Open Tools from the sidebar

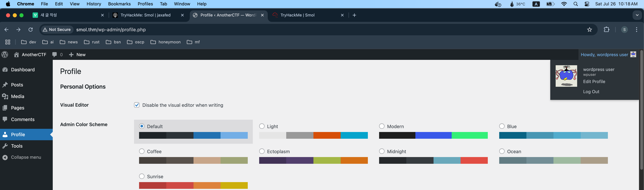click(16, 146)
